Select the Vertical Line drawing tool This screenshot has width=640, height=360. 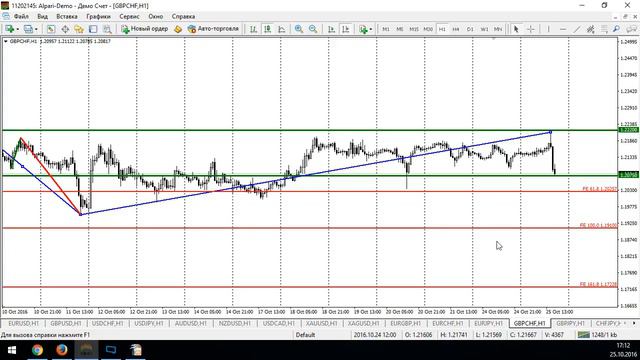tap(549, 29)
